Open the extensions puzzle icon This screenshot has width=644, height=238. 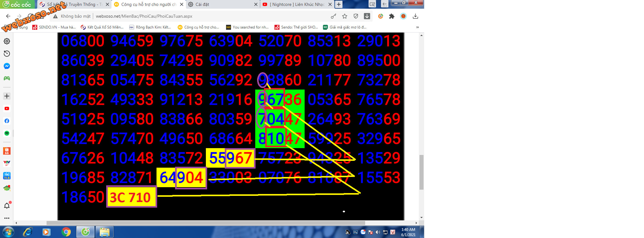392,16
